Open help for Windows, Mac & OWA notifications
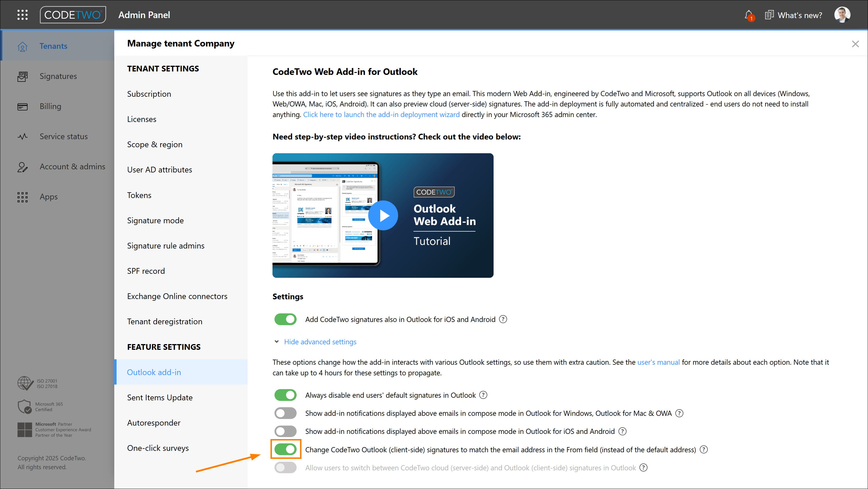 coord(680,413)
